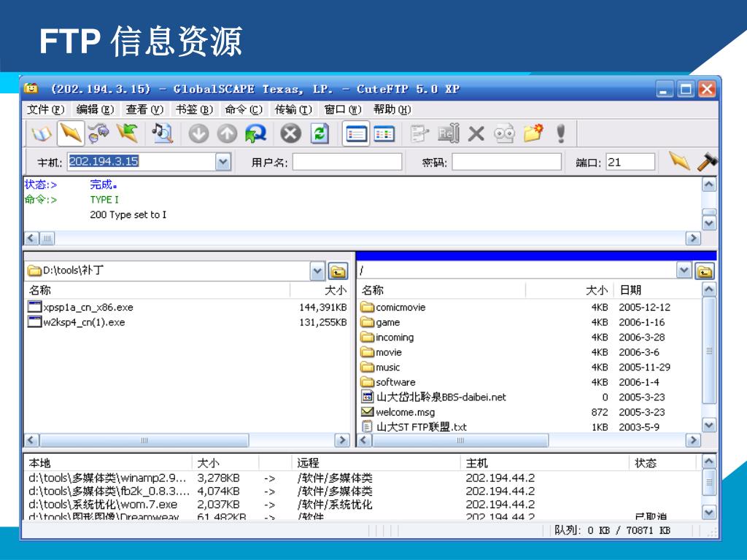
Task: Click the welcome.msg envelope icon
Action: [x=367, y=412]
